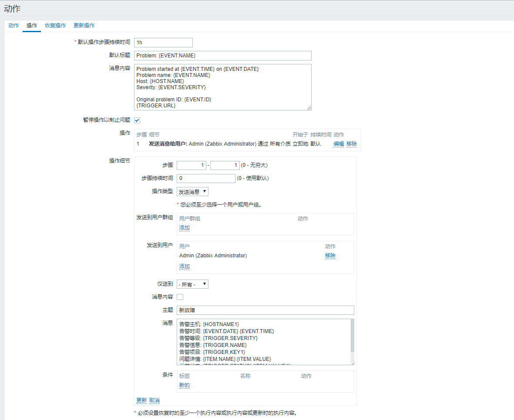Add new condition via 新的 link
514x420 pixels.
[185, 385]
